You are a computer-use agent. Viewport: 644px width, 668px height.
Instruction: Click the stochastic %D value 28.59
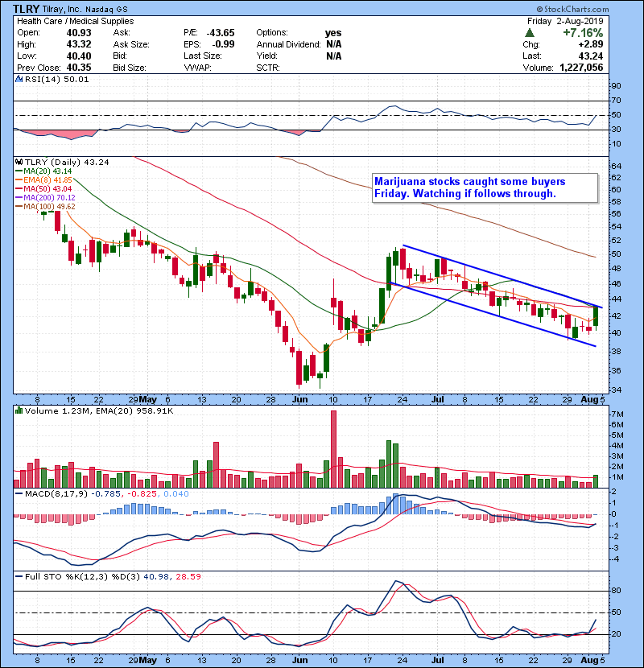click(x=188, y=577)
